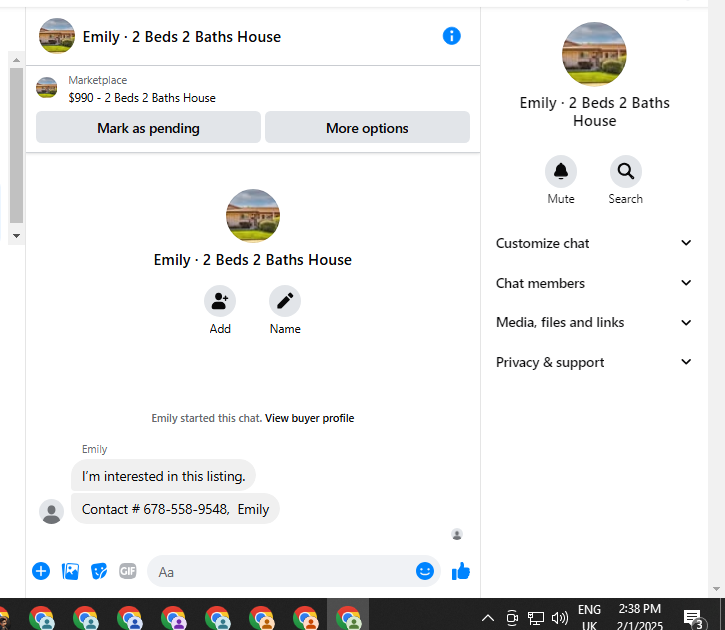The height and width of the screenshot is (630, 725).
Task: Mute this conversation with bell icon
Action: (x=560, y=171)
